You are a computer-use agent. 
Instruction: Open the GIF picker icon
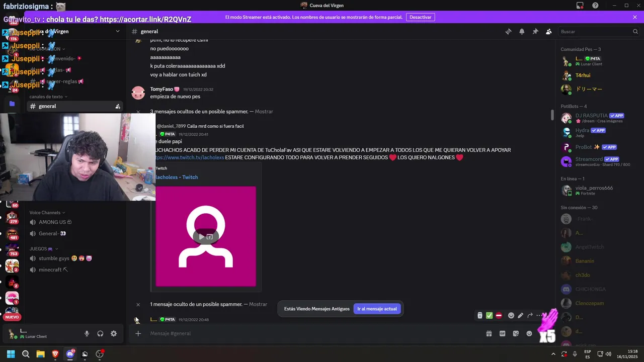[502, 333]
